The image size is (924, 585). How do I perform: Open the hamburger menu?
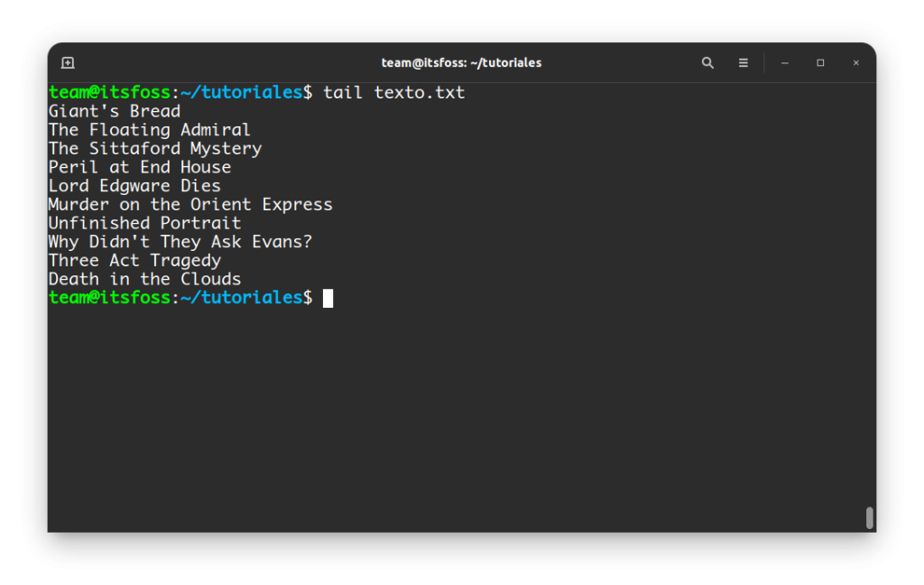click(x=743, y=62)
